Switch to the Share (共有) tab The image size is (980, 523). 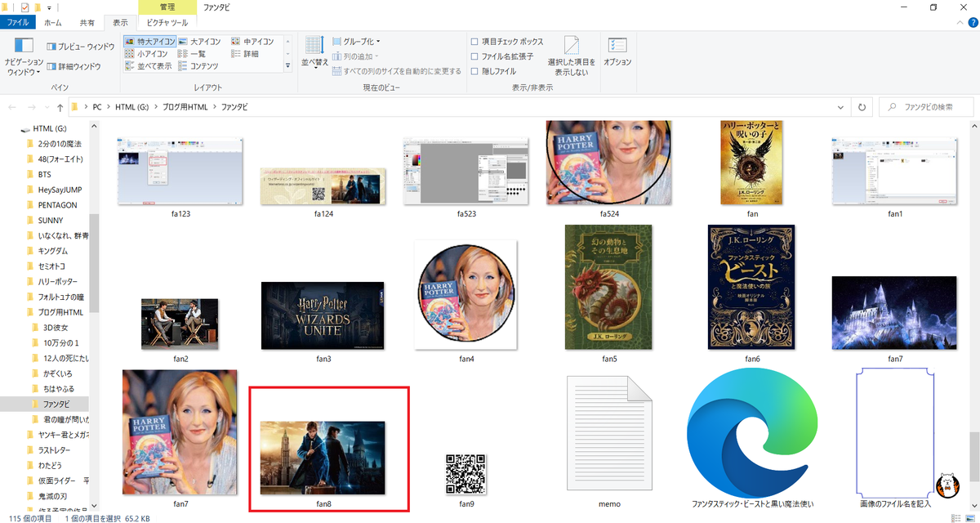87,23
